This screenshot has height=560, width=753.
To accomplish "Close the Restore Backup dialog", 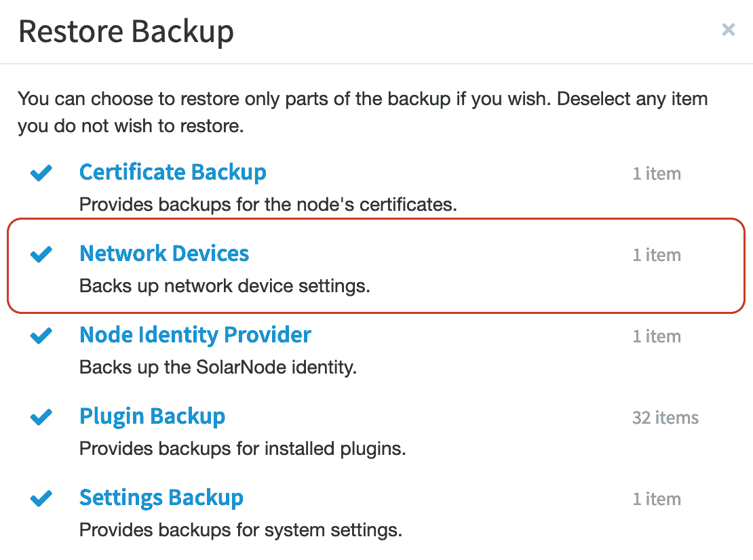I will coord(728,30).
